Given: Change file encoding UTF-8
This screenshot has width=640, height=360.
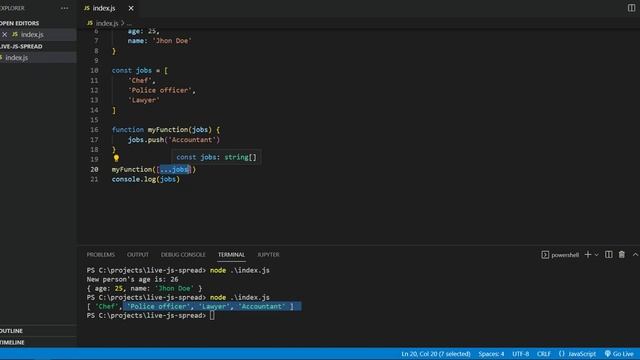Looking at the screenshot, I should point(520,354).
